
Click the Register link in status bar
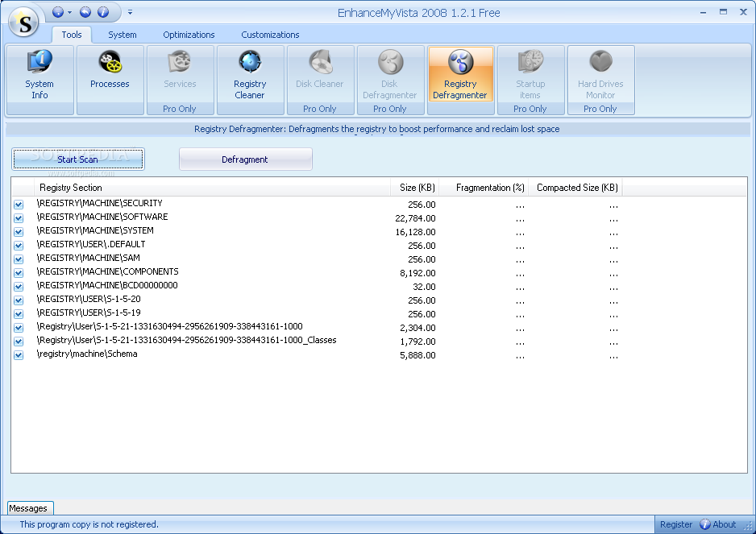[x=676, y=524]
